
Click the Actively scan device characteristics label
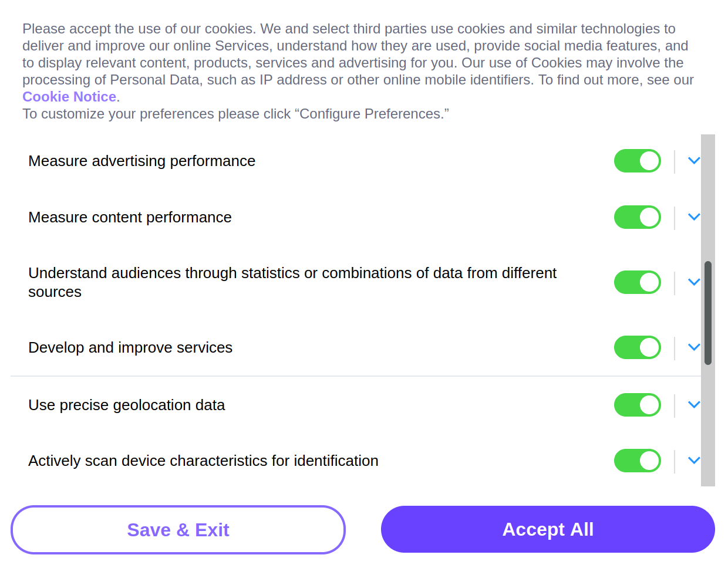pyautogui.click(x=203, y=461)
